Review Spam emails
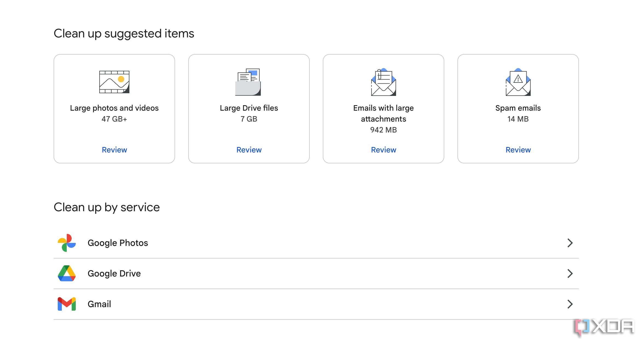This screenshot has height=347, width=644. pos(518,150)
